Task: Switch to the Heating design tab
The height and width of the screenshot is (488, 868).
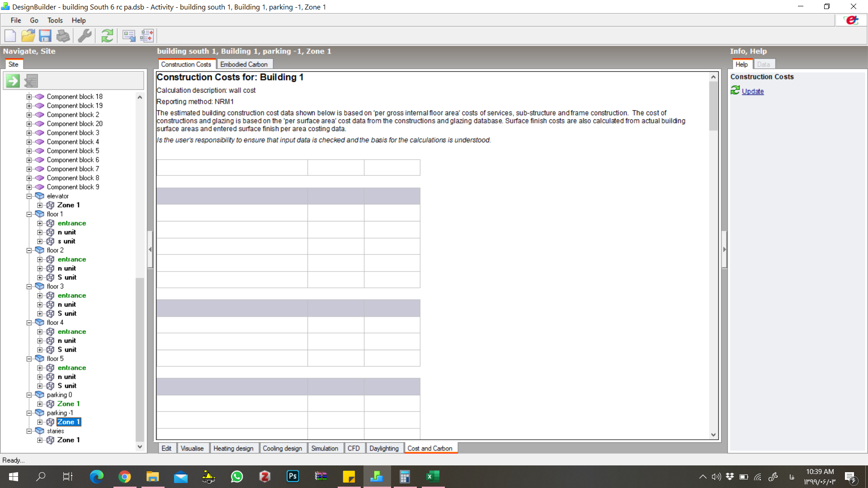Action: tap(233, 448)
